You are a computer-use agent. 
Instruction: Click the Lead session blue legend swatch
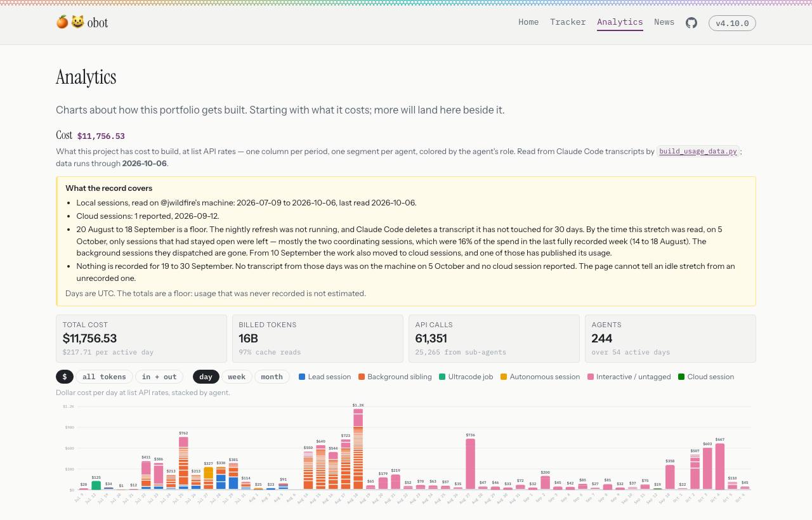[x=302, y=377]
